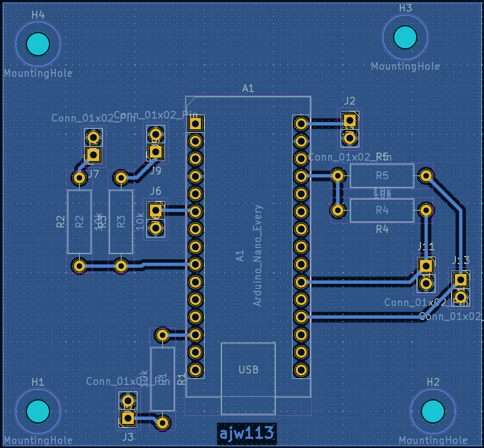Select the bottom pad of resistor R3
The height and width of the screenshot is (448, 484).
121,266
